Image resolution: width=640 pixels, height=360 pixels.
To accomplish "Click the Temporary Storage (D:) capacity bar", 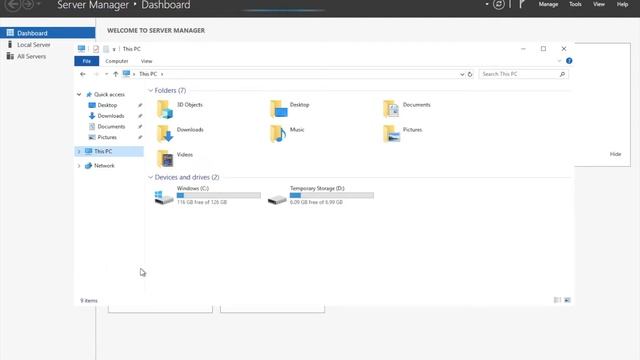I will point(332,196).
